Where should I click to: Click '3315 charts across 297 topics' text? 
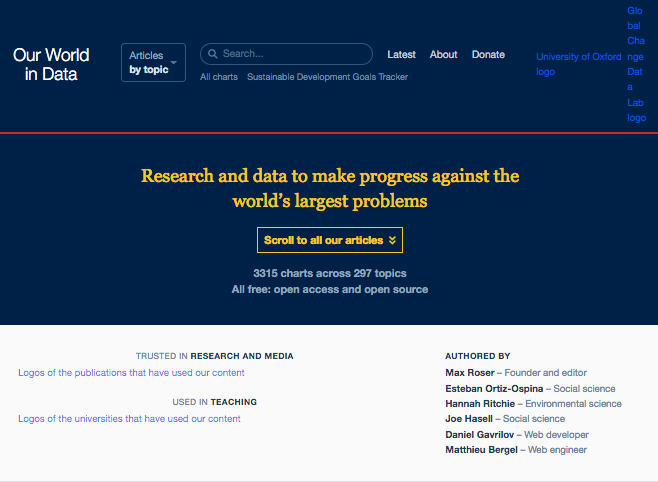[330, 273]
